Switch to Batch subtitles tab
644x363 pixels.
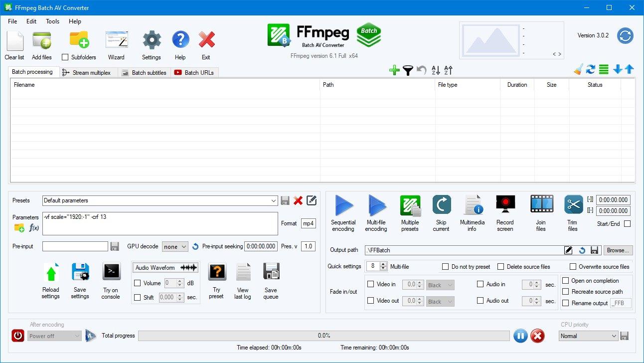145,73
